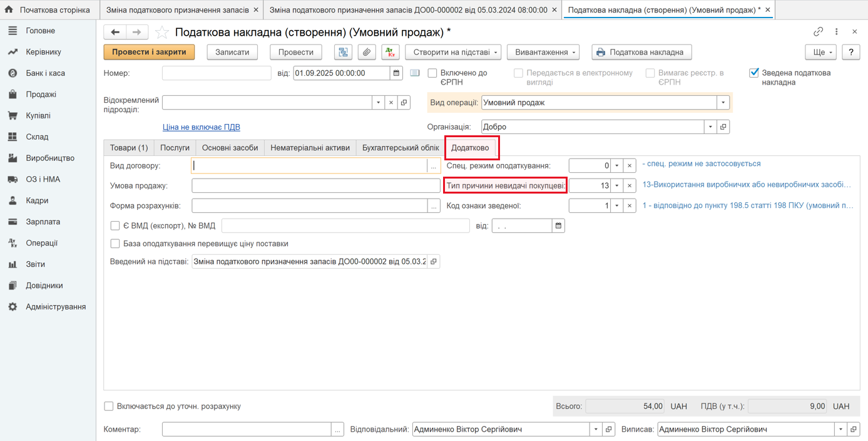Open the Основні засоби tab
Viewport: 868px width, 441px height.
click(230, 148)
